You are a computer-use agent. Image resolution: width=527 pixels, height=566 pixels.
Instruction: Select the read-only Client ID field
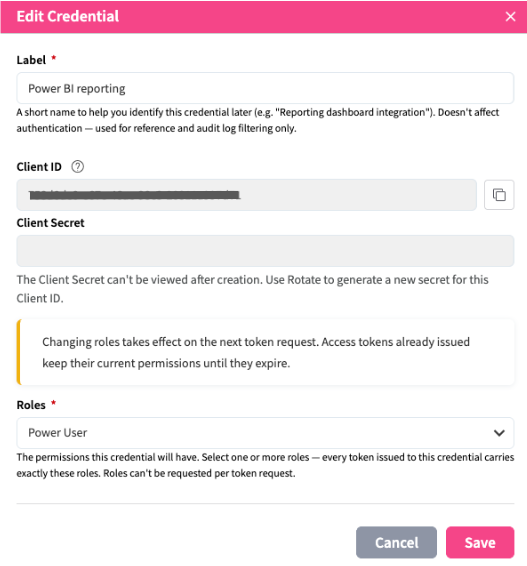(x=247, y=195)
